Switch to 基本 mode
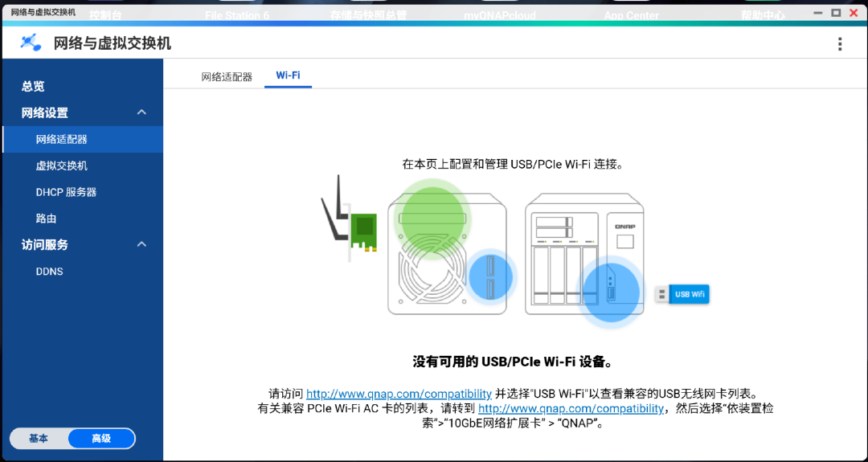Viewport: 868px width, 462px height. click(x=39, y=438)
